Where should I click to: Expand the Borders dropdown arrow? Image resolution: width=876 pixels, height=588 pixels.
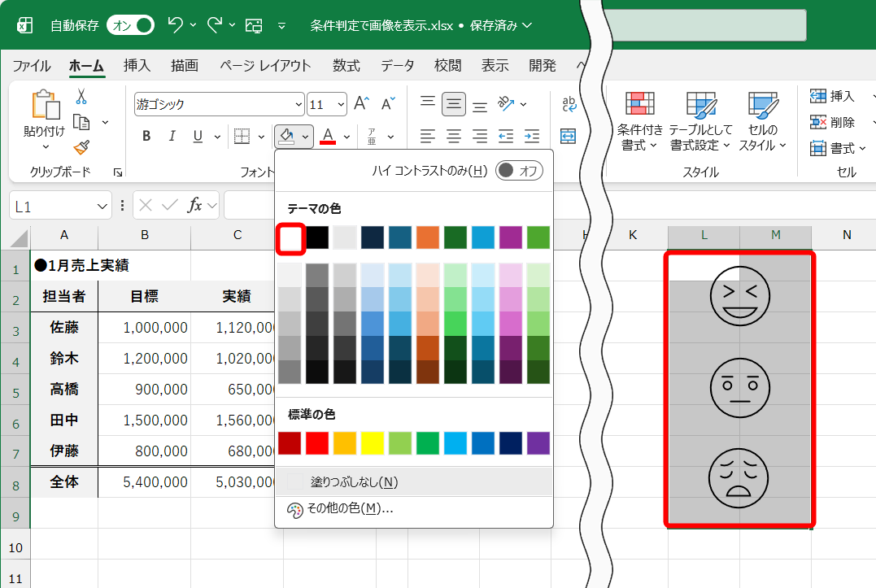pos(261,137)
